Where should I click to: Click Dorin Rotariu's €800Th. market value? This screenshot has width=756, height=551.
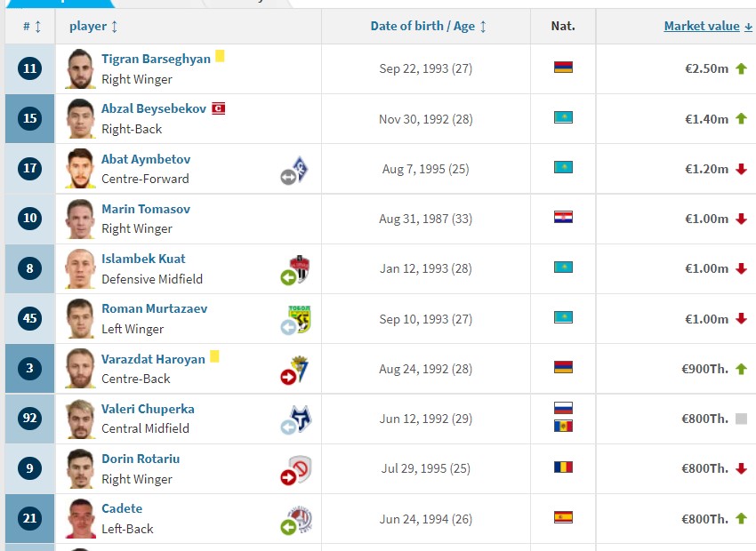(704, 468)
